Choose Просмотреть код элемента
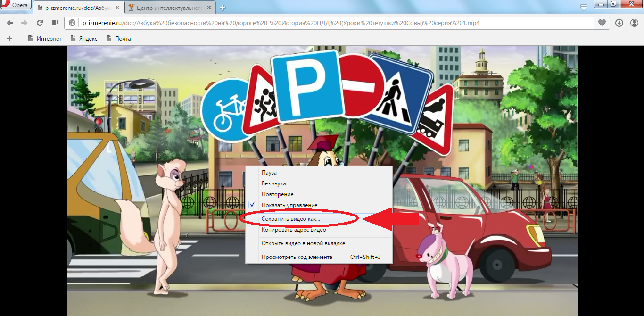644x316 pixels. [x=319, y=257]
